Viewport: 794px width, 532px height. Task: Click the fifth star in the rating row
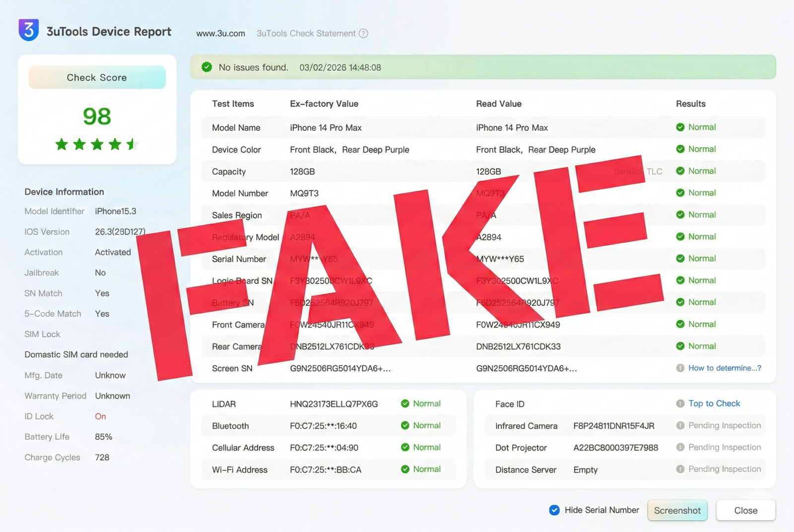(x=133, y=144)
